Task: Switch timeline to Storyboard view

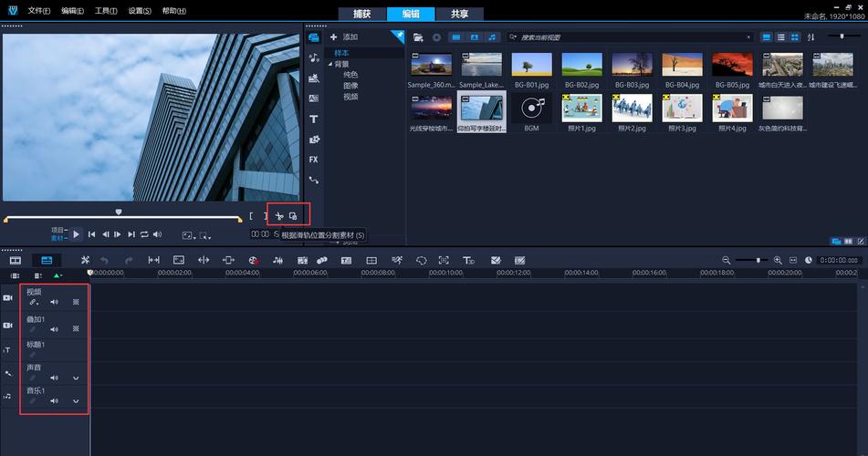Action: 16,260
